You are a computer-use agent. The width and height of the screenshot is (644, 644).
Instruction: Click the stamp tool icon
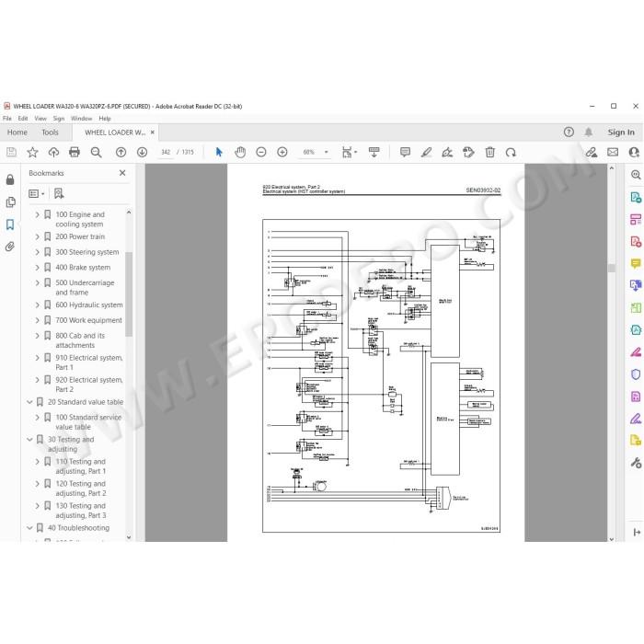(468, 153)
